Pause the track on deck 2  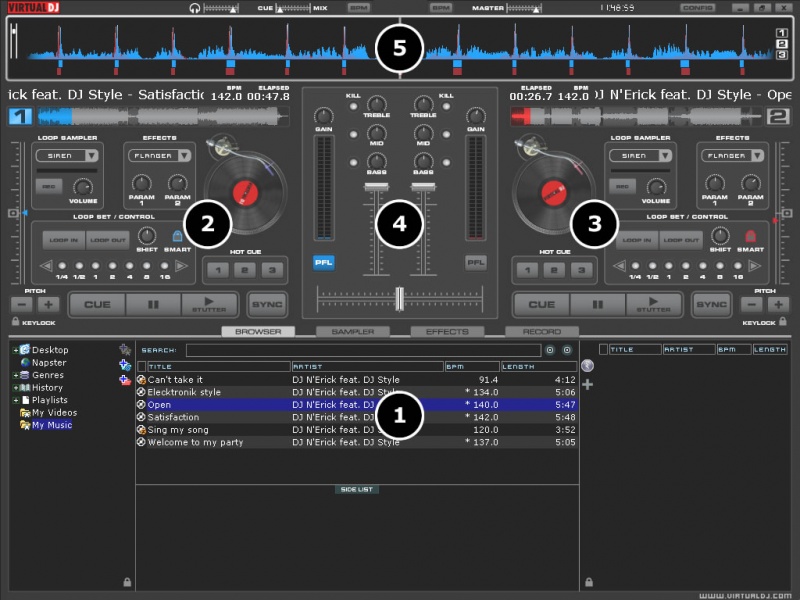click(x=598, y=305)
